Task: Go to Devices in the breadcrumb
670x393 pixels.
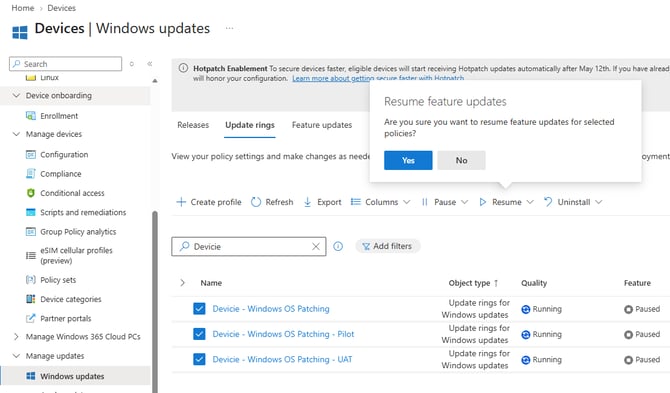Action: click(x=62, y=8)
